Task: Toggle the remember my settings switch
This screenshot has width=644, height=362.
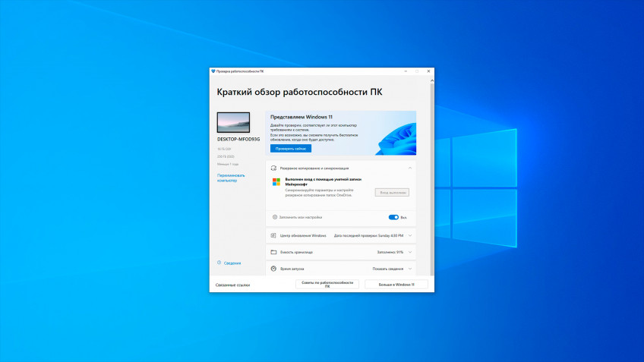Action: tap(393, 217)
